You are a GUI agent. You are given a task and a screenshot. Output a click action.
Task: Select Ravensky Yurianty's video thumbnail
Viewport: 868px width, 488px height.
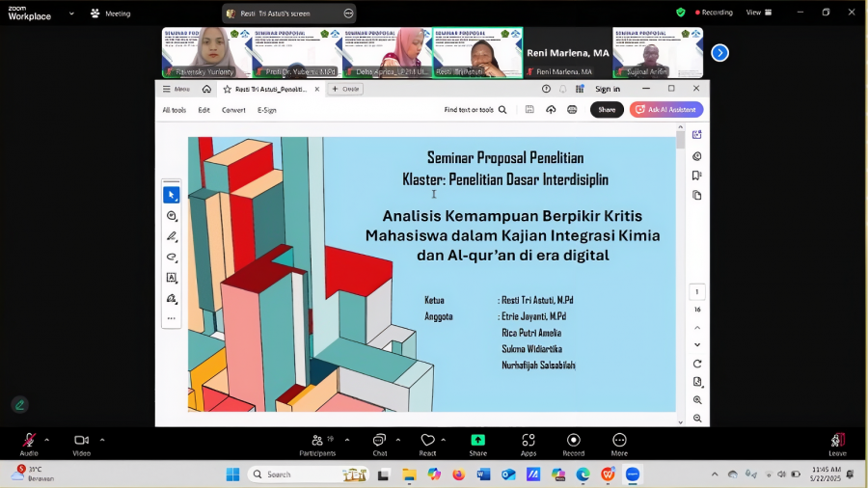click(206, 53)
